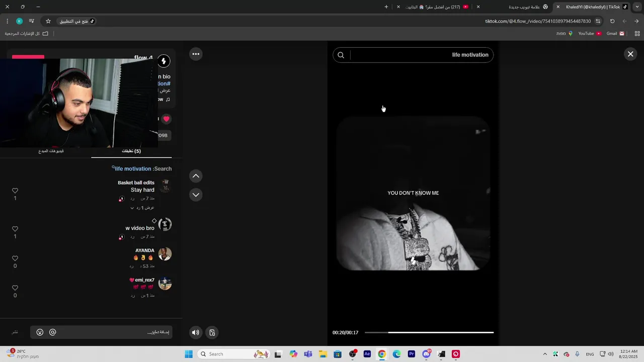
Task: Open the Maps bookmark
Action: (x=565, y=34)
